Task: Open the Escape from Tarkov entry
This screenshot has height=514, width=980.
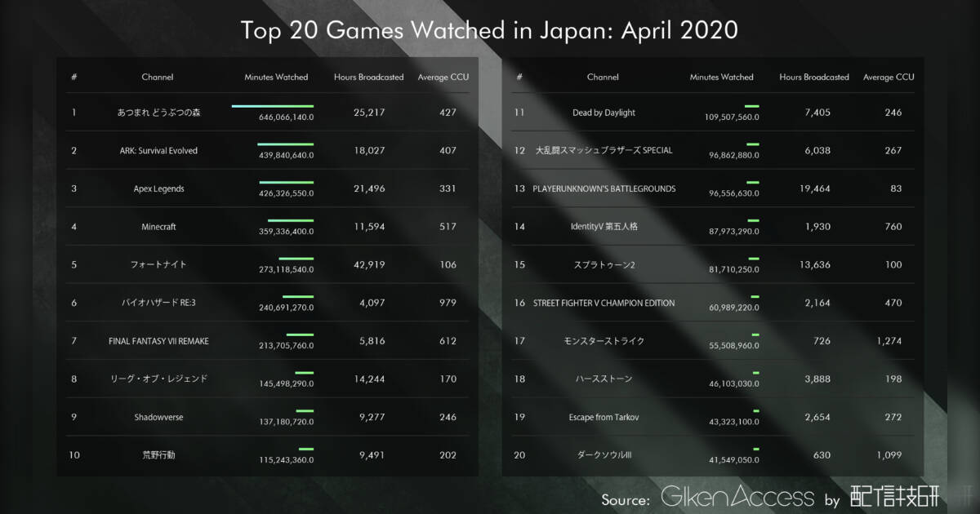Action: tap(603, 417)
